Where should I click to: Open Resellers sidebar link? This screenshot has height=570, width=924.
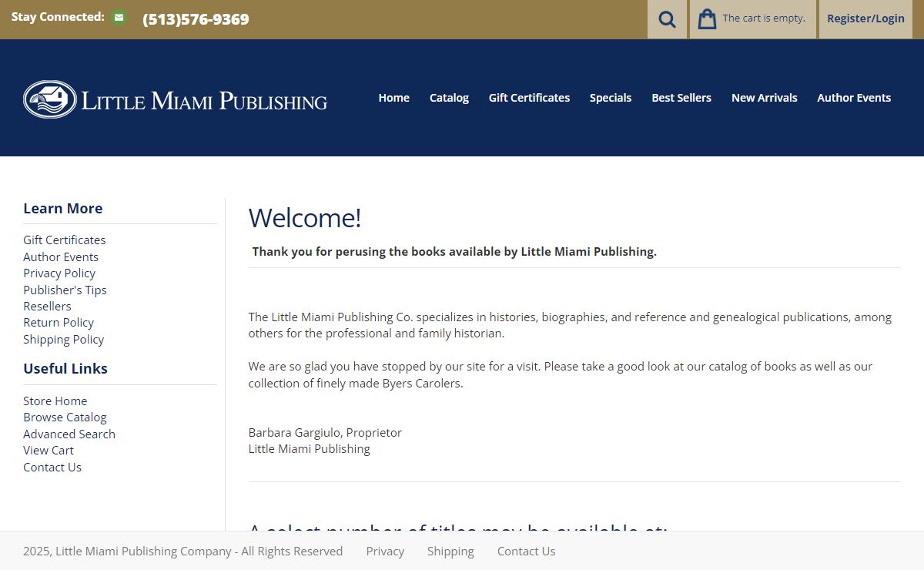pos(47,307)
